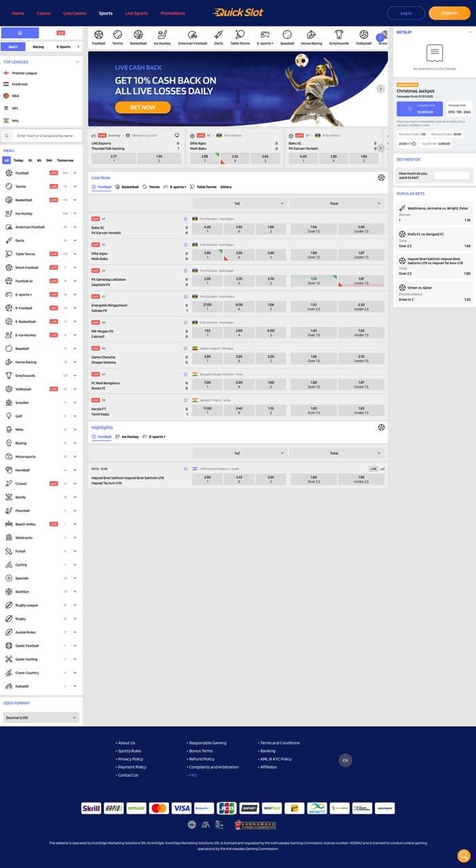Select the '24h' time filter
Viewport: 476px width, 868px height.
click(49, 160)
